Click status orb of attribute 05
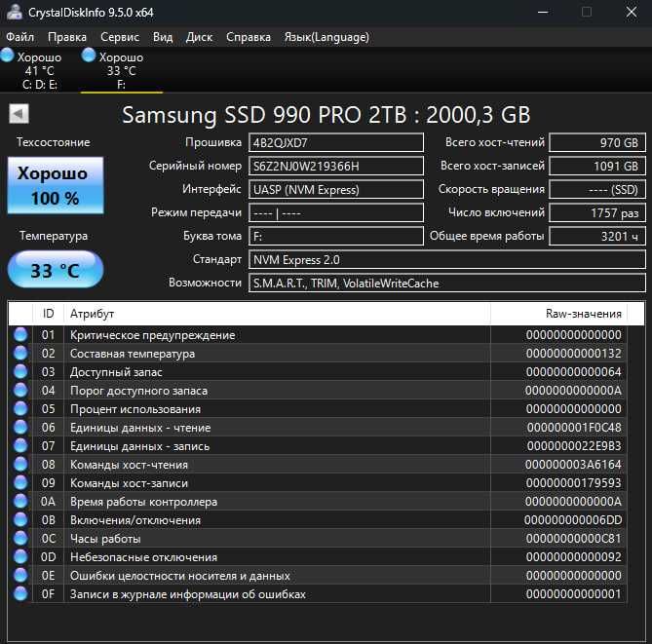 [x=20, y=408]
